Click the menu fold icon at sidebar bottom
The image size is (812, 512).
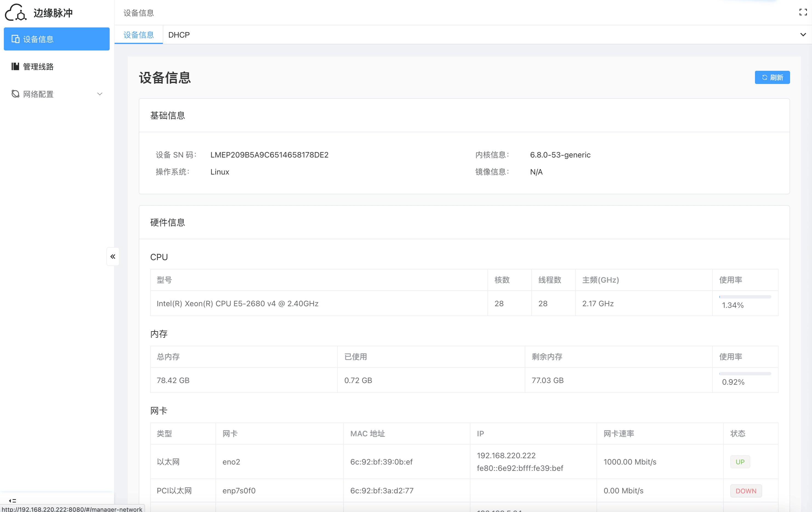tap(13, 500)
